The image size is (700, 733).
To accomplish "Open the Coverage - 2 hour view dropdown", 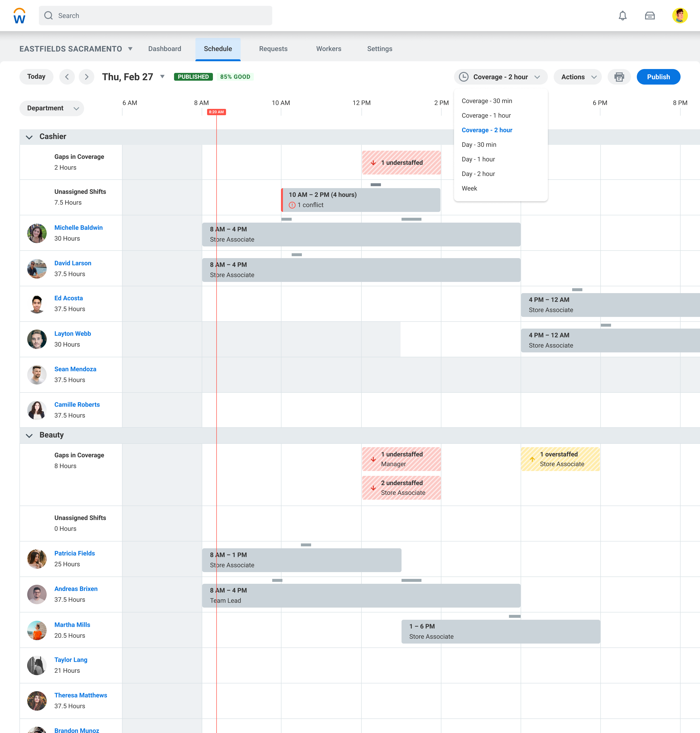I will pyautogui.click(x=500, y=77).
